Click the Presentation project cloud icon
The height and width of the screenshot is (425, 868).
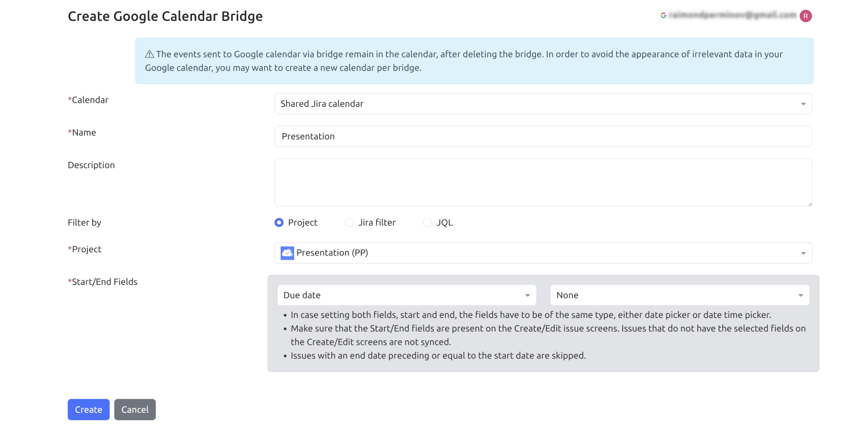pos(287,253)
